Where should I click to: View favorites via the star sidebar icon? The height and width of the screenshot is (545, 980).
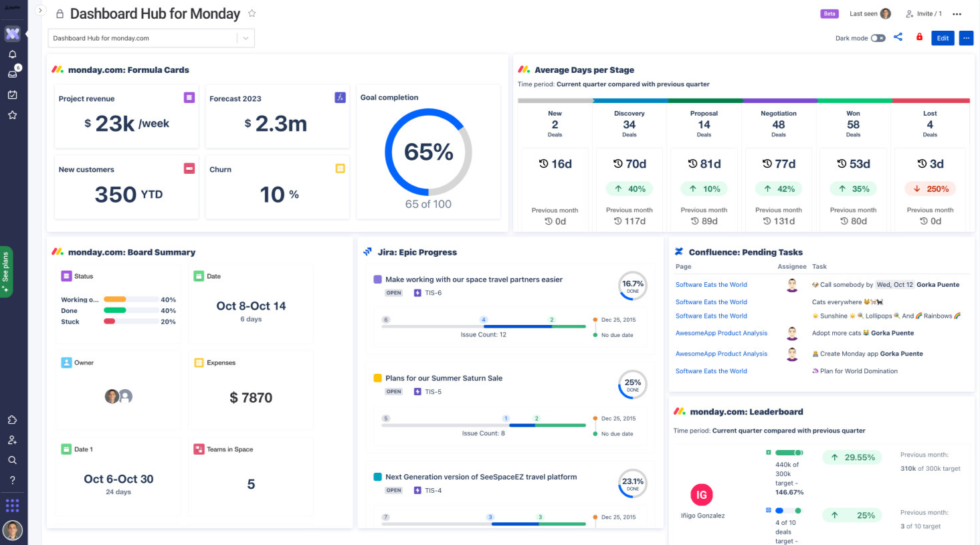pos(12,114)
